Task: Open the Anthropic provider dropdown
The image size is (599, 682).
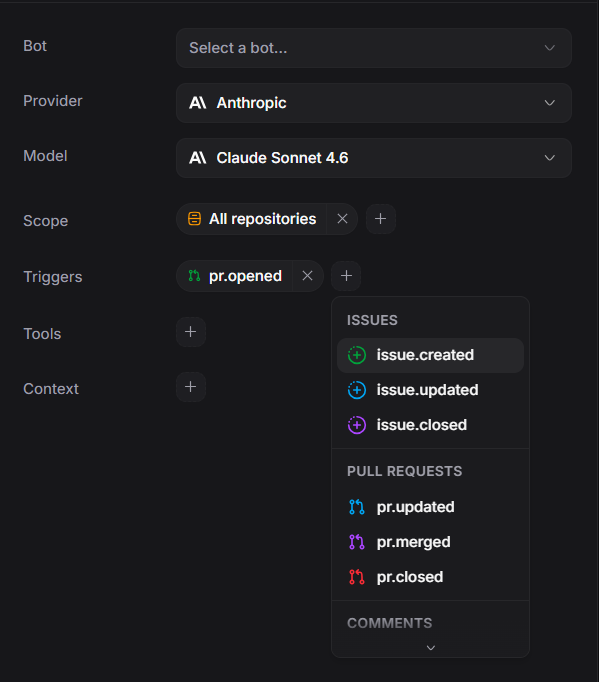Action: 374,103
